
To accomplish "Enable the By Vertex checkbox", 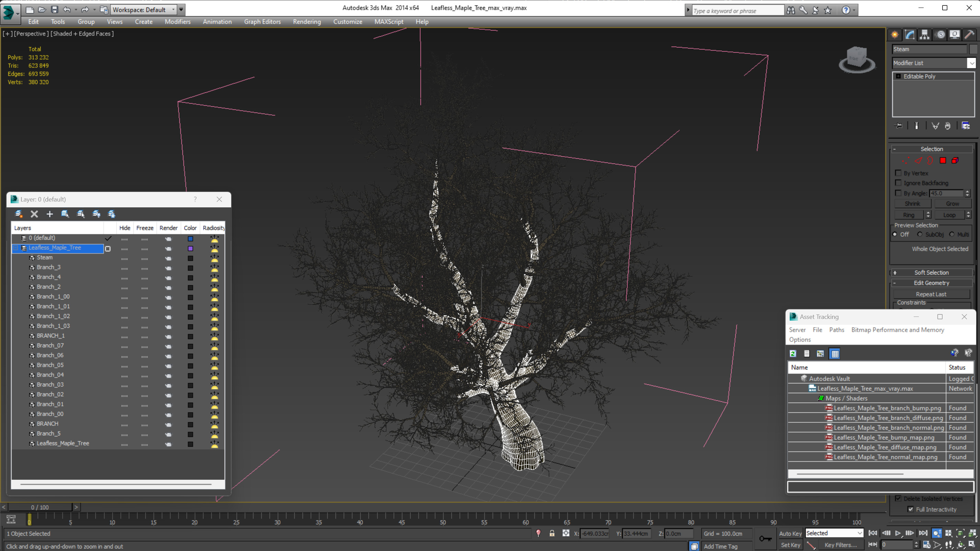I will coord(898,173).
